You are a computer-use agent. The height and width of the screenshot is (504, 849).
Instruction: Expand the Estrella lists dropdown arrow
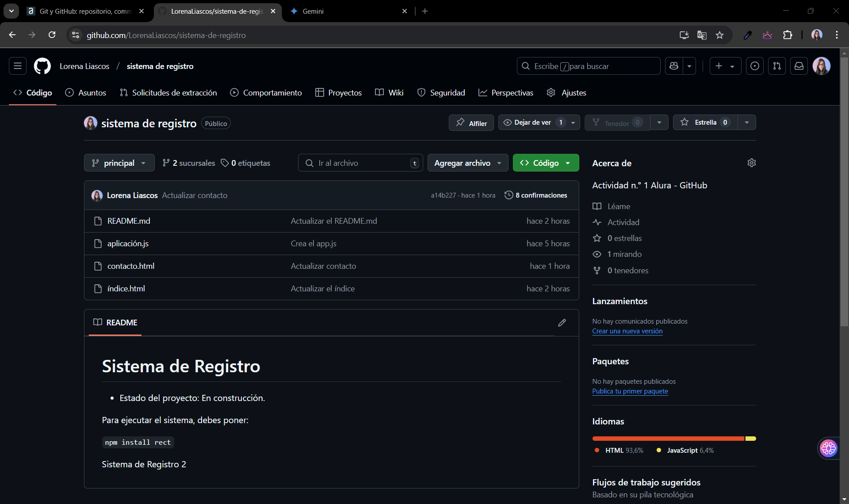pos(747,122)
